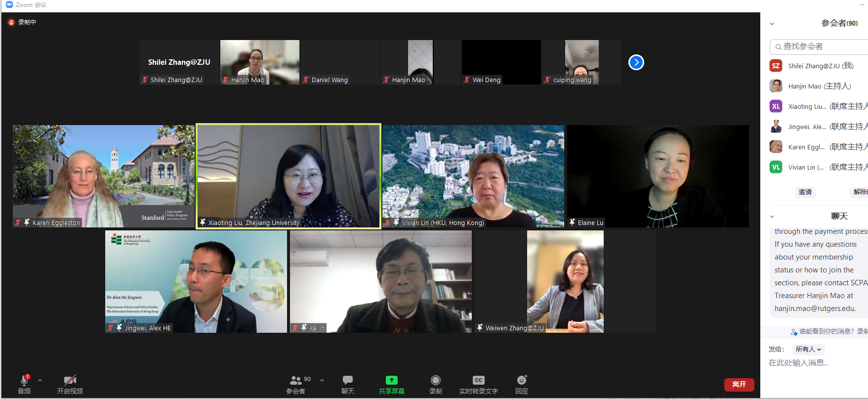Open the reactions emoji icon
The image size is (868, 399).
[522, 380]
